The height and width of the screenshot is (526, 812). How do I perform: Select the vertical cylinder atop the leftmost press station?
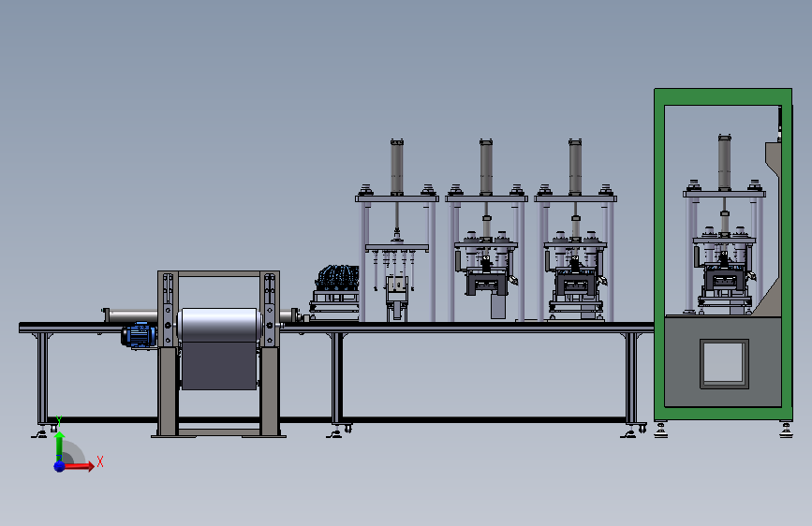[x=397, y=168]
